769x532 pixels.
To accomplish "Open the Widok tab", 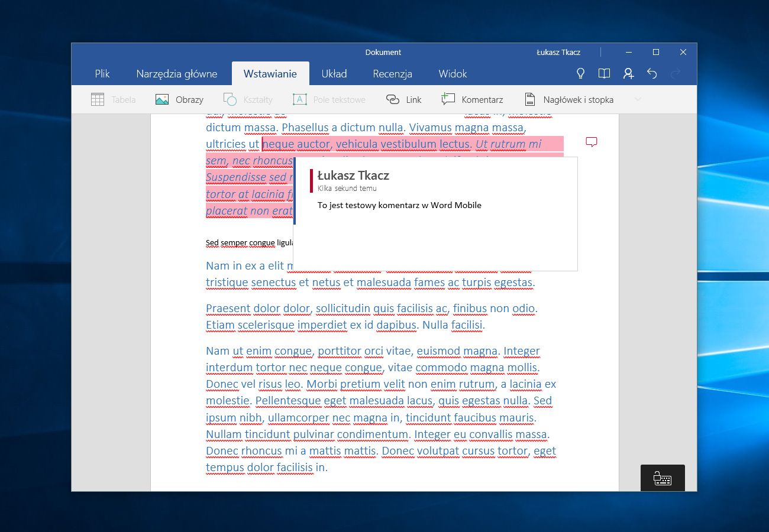I will click(453, 74).
